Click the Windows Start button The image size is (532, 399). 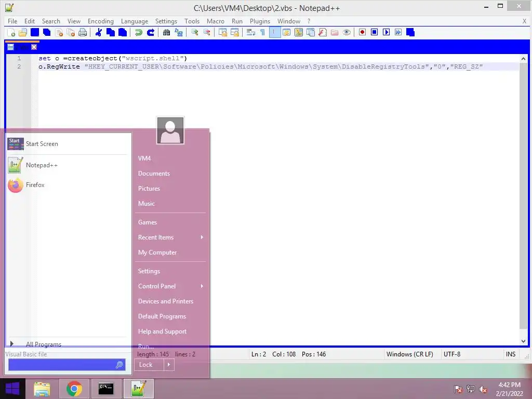pyautogui.click(x=12, y=389)
